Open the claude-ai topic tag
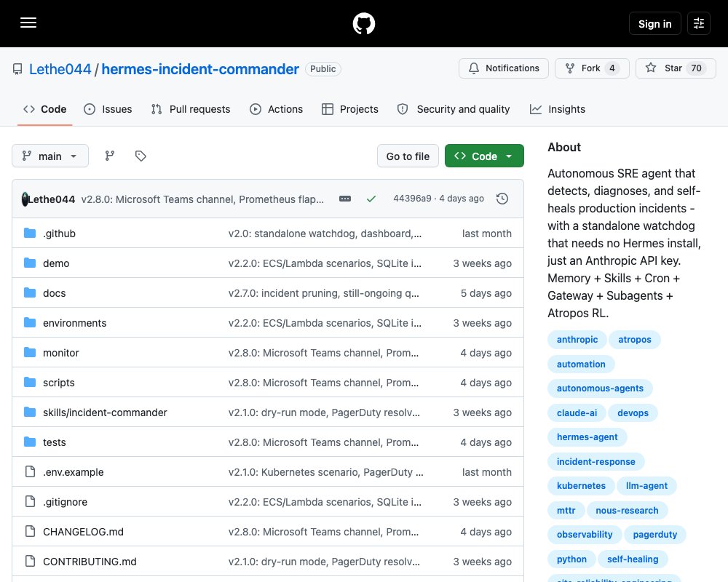The width and height of the screenshot is (728, 582). (577, 412)
